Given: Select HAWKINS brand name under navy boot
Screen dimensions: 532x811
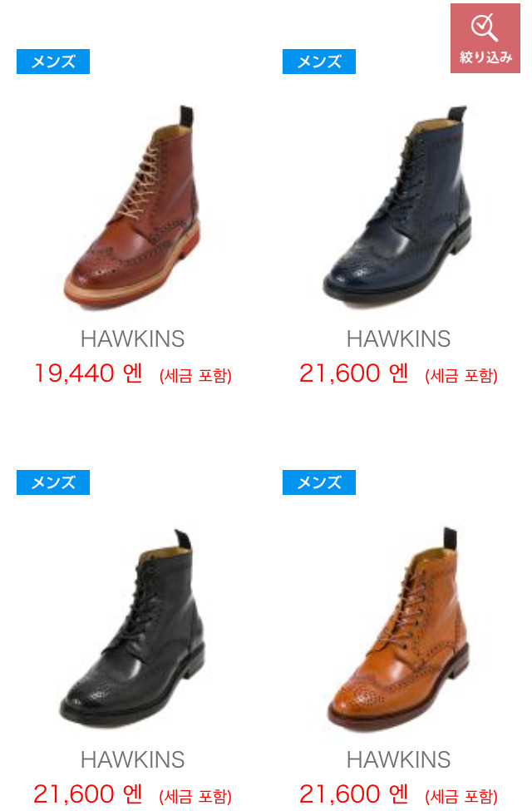Looking at the screenshot, I should 399,339.
